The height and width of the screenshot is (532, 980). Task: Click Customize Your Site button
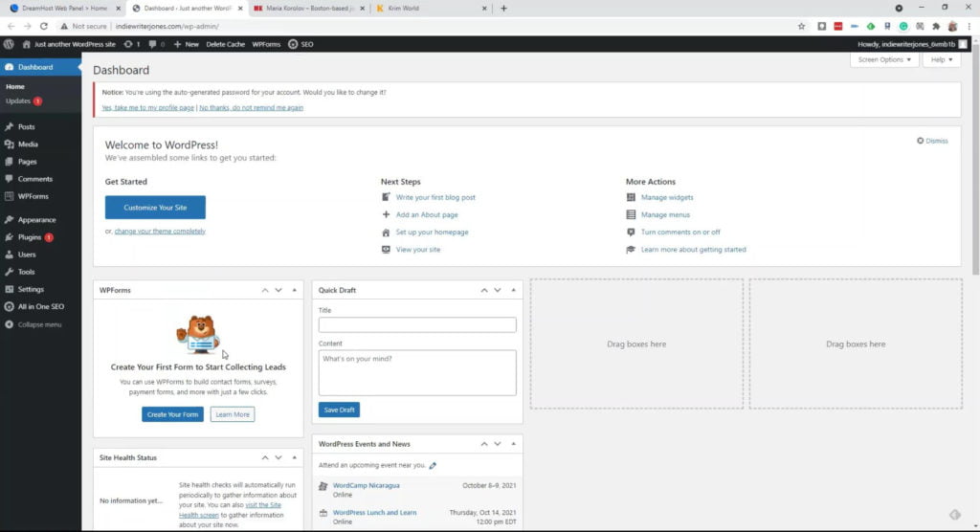(155, 208)
